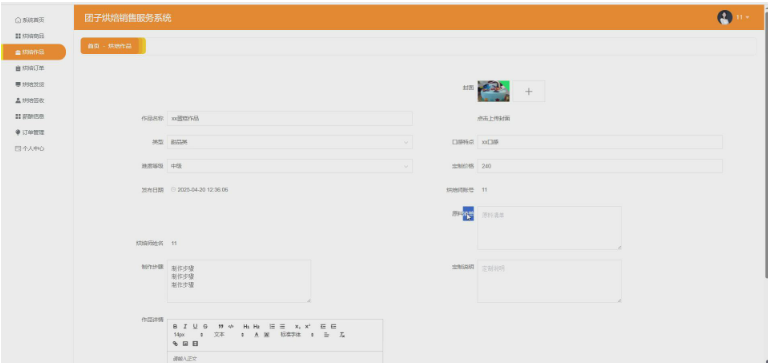
Task: Click into the 制作步骤 textarea
Action: (239, 281)
